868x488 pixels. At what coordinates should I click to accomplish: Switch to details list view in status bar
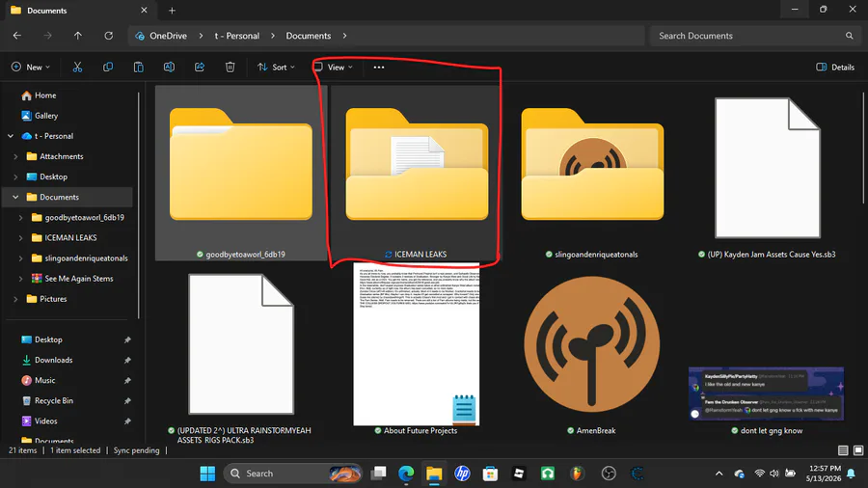(843, 450)
